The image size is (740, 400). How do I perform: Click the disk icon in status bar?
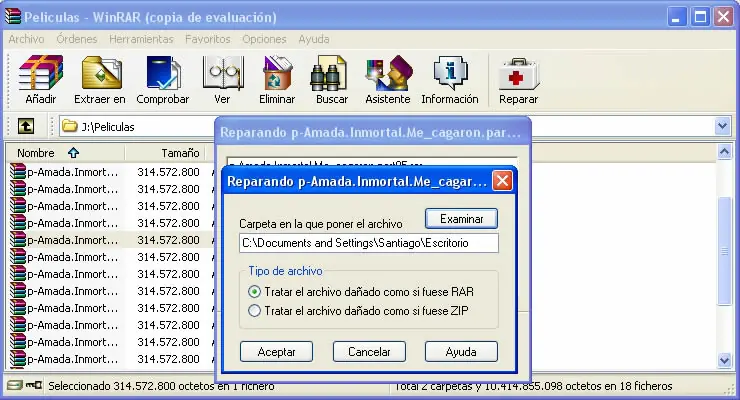point(15,385)
